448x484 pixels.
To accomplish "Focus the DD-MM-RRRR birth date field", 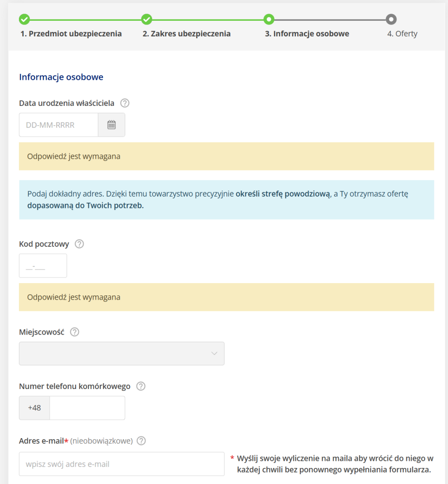I will [59, 125].
